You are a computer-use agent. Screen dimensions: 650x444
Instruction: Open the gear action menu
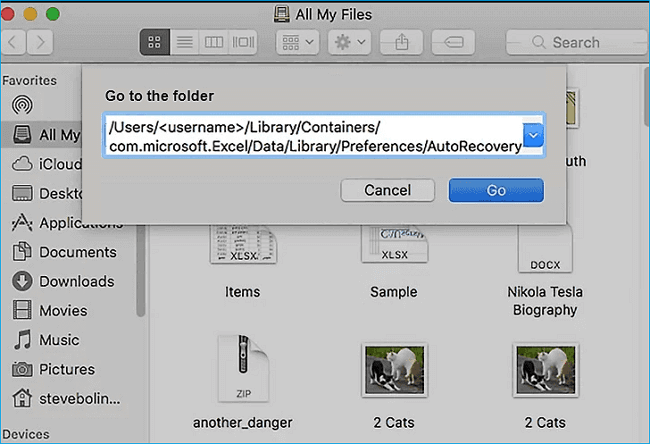click(349, 43)
